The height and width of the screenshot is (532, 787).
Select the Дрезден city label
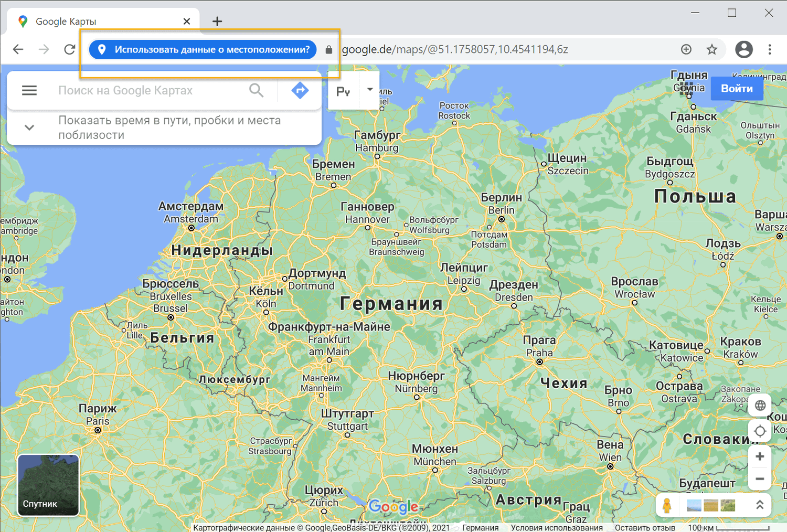tap(514, 285)
